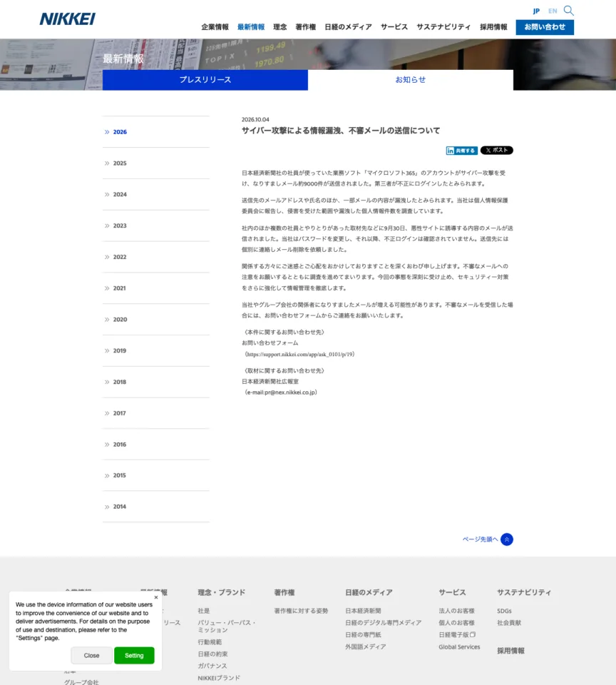The image size is (616, 685).
Task: Open footer 著作権に対する姿勢 link
Action: (x=302, y=611)
